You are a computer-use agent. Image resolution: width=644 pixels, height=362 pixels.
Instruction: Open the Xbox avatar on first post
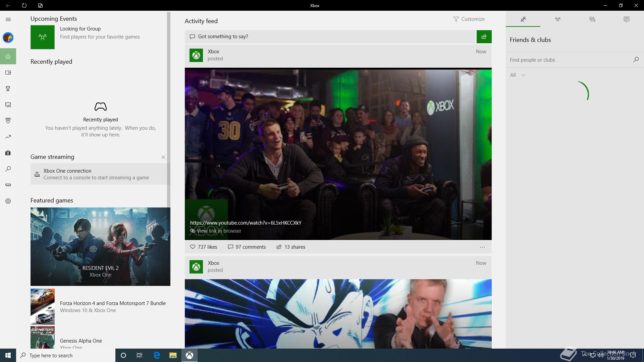pos(196,55)
